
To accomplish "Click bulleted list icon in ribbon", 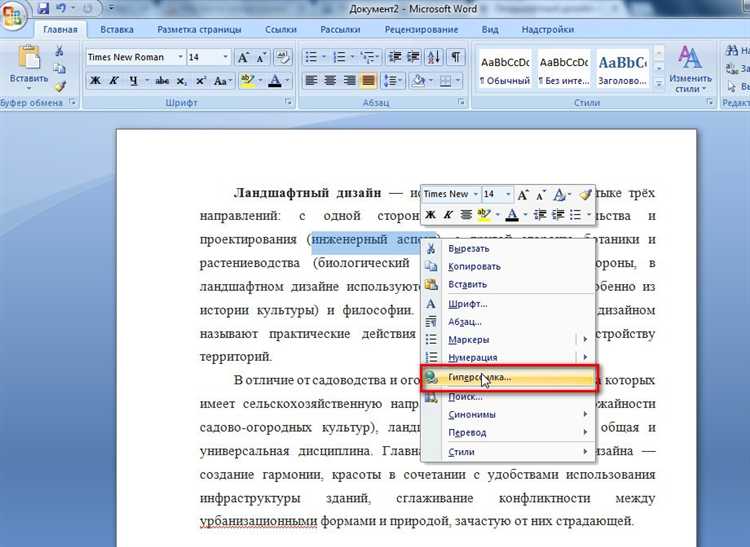I will (311, 57).
